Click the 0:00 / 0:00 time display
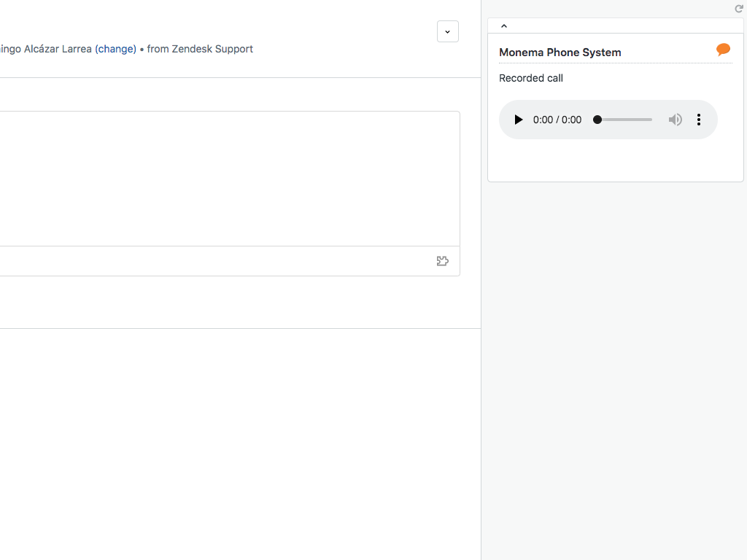This screenshot has width=747, height=560. [557, 120]
